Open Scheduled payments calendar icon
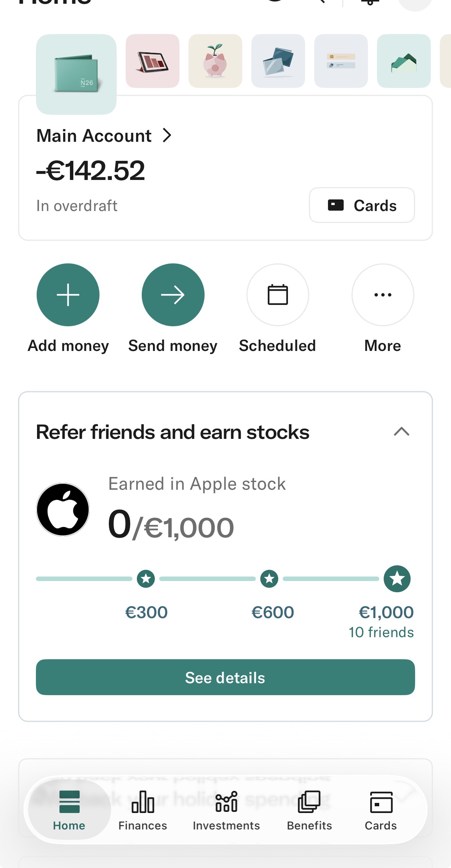Viewport: 451px width, 868px height. (x=278, y=295)
